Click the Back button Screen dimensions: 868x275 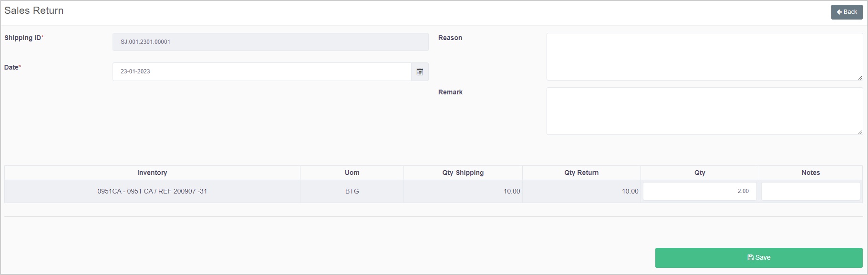tap(847, 12)
